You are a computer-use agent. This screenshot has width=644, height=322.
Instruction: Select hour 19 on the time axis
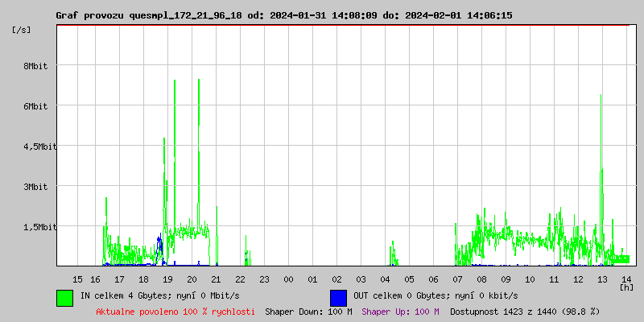167,279
